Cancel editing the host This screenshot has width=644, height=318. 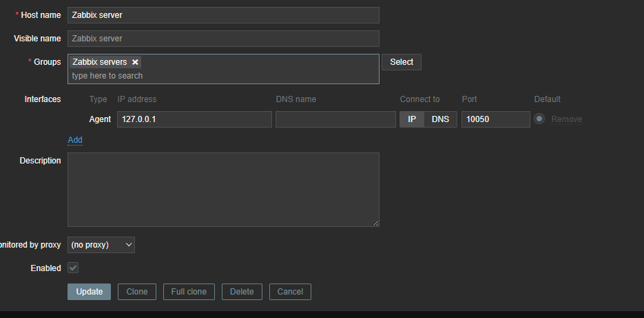pyautogui.click(x=290, y=292)
